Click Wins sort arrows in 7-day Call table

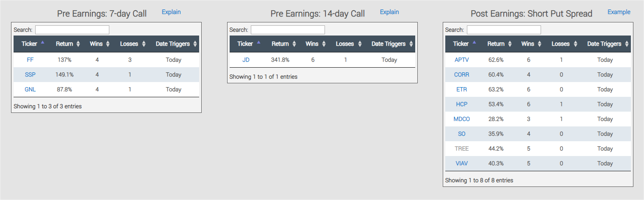tap(108, 44)
